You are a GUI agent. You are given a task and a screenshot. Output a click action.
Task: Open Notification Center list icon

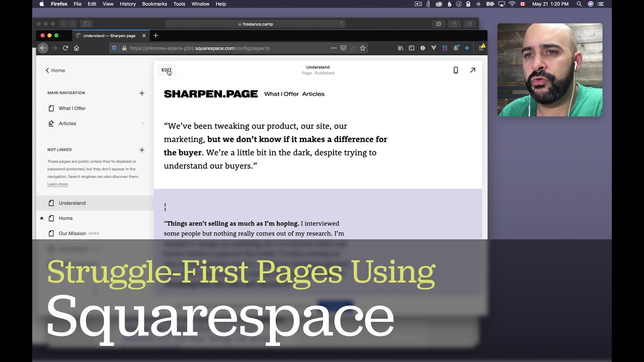pos(602,4)
